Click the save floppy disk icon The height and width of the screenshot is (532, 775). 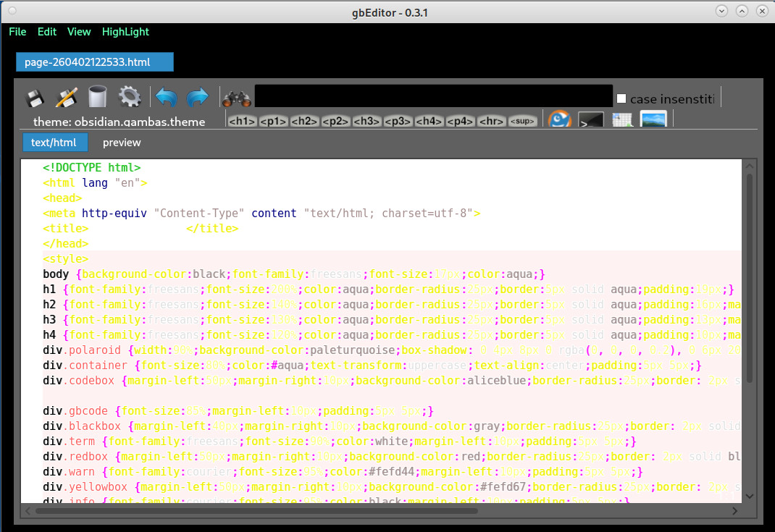(x=35, y=97)
